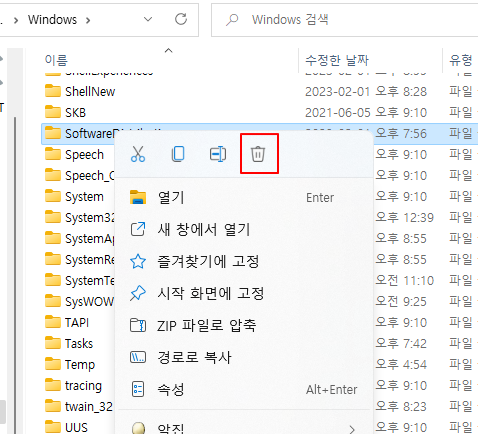Select the twain_32 folder
This screenshot has width=478, height=434.
click(x=89, y=407)
